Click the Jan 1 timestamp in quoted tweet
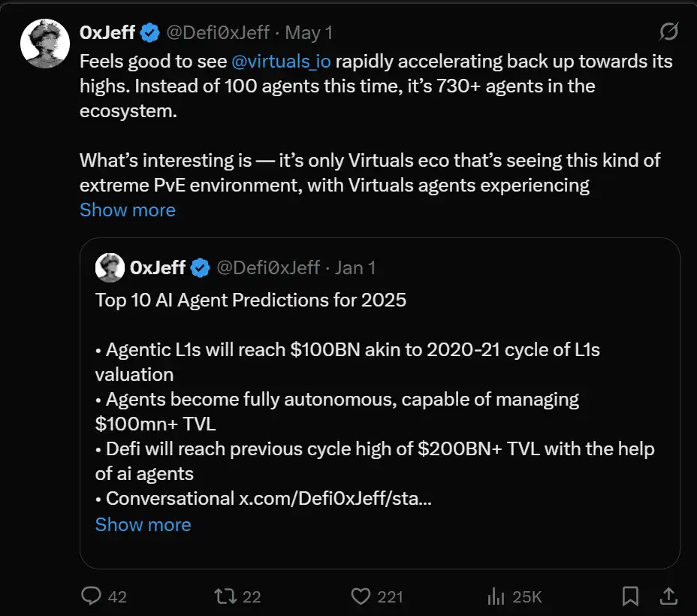The width and height of the screenshot is (697, 616). tap(355, 267)
